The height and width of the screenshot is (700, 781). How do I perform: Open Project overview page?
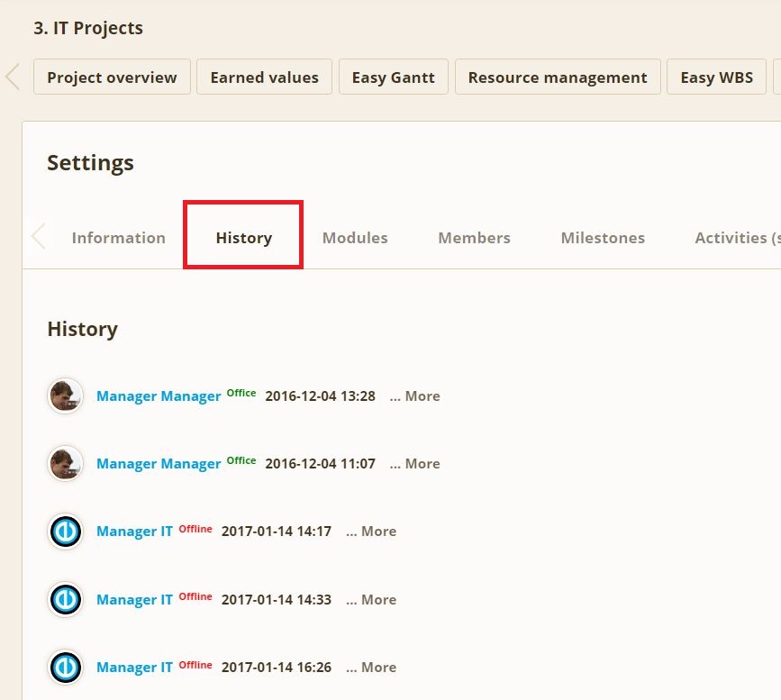click(x=112, y=77)
